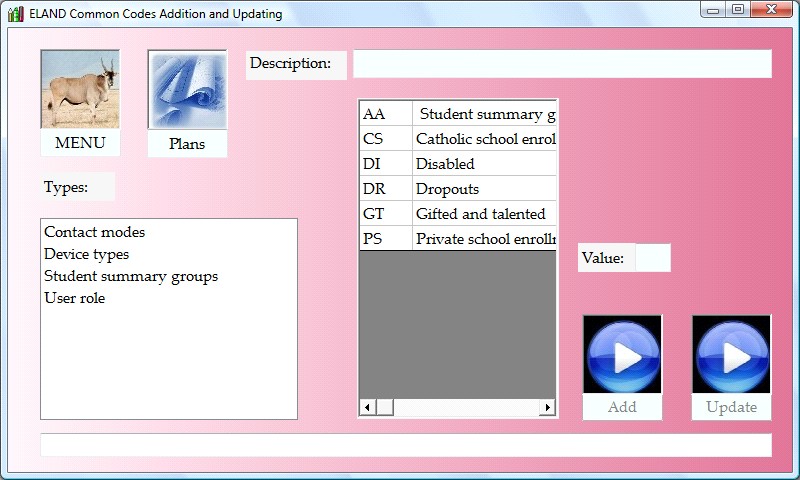The image size is (800, 480).
Task: Select Device types in Types list
Action: pos(86,254)
